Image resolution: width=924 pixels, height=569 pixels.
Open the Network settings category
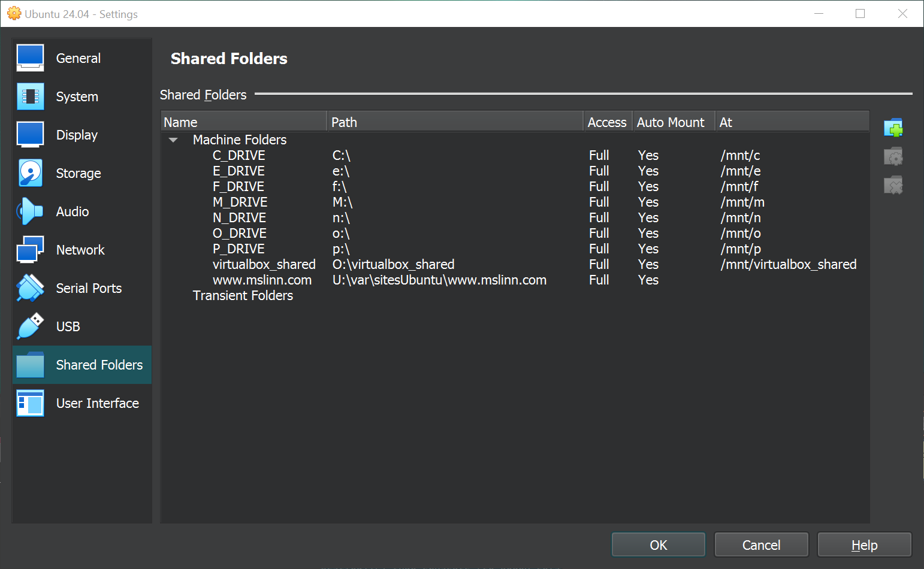click(80, 250)
